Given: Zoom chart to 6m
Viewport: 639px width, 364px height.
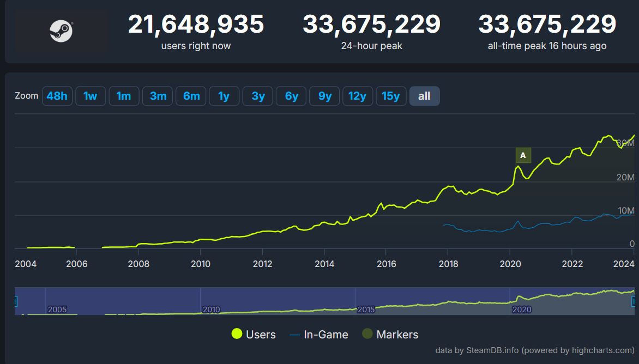Looking at the screenshot, I should coord(191,96).
